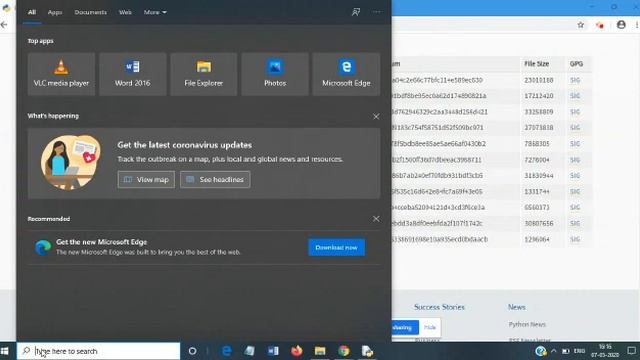640x360 pixels.
Task: Click the new Microsoft Edge logo
Action: tap(43, 247)
